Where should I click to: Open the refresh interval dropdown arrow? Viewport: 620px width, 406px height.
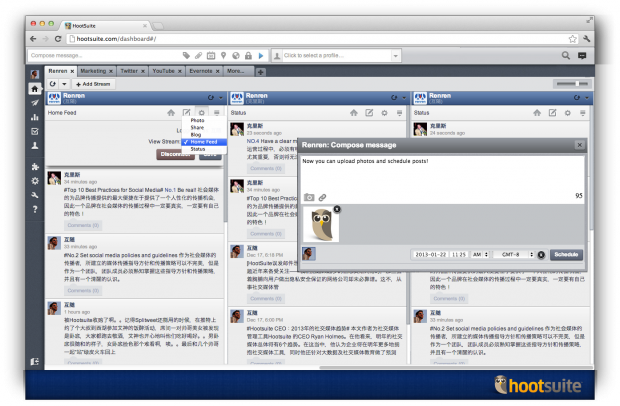pos(64,84)
